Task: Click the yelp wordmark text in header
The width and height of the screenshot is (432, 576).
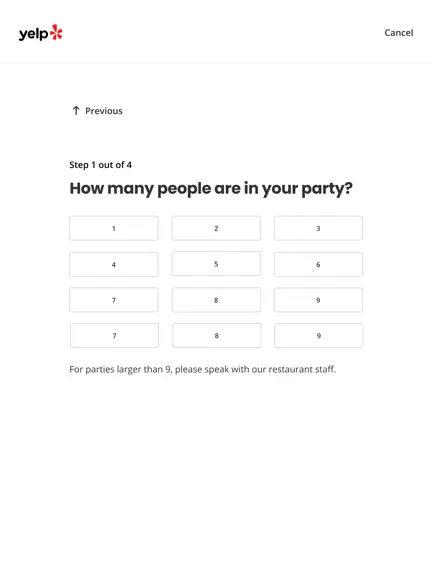Action: click(33, 34)
